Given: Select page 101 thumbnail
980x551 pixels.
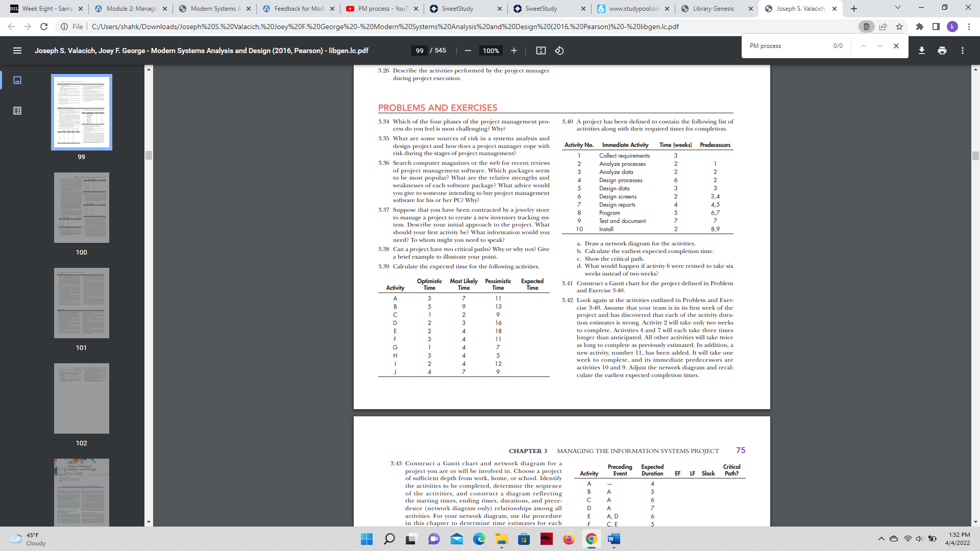Looking at the screenshot, I should pyautogui.click(x=82, y=303).
